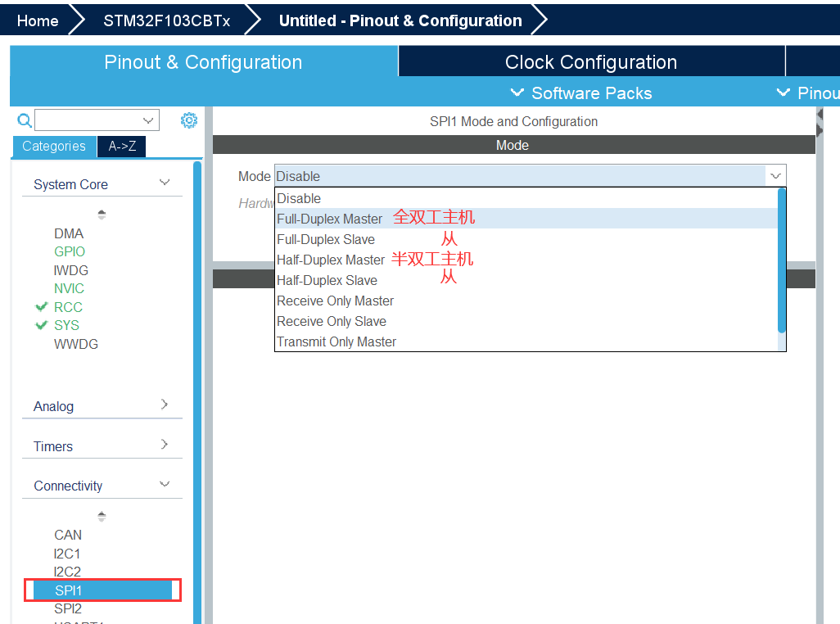Switch to Pinout & Configuration tab
Image resolution: width=840 pixels, height=624 pixels.
point(204,61)
